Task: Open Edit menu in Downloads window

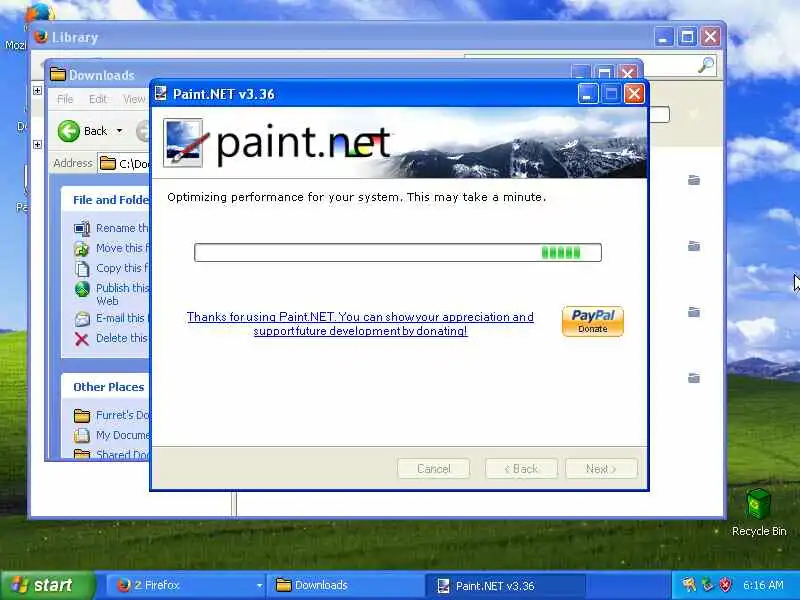Action: [x=97, y=99]
